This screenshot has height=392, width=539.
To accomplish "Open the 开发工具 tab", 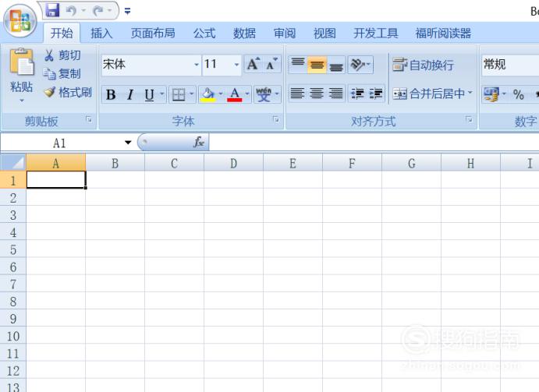I will point(376,34).
